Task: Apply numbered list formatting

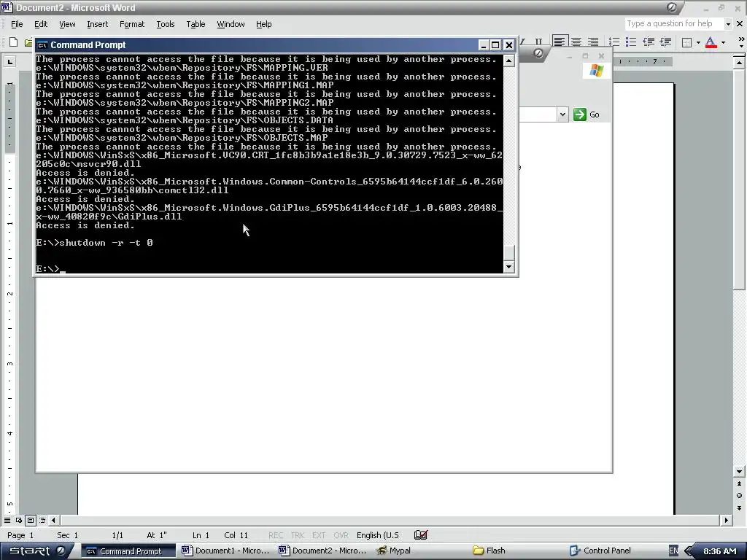Action: (x=614, y=42)
